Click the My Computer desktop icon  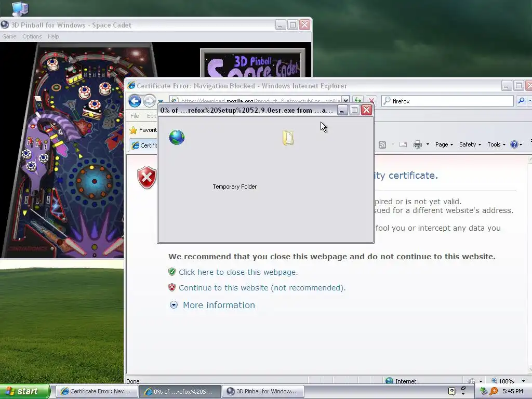(x=19, y=8)
